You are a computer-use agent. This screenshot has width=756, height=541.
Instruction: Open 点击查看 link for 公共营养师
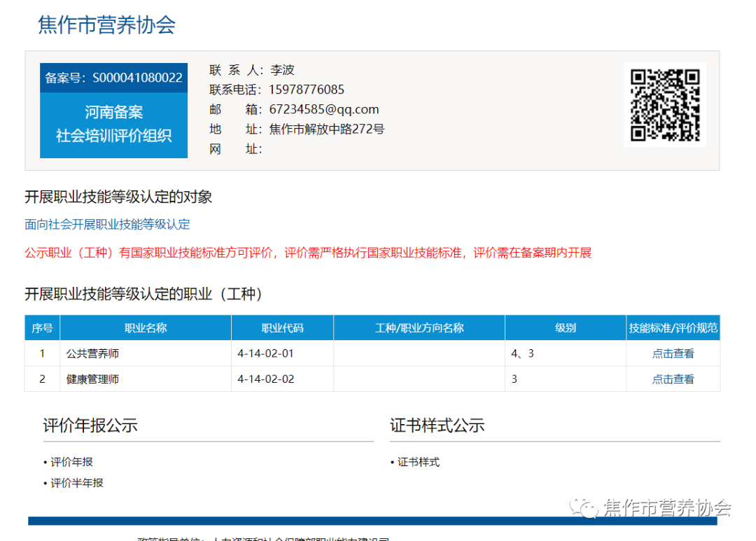pos(673,353)
